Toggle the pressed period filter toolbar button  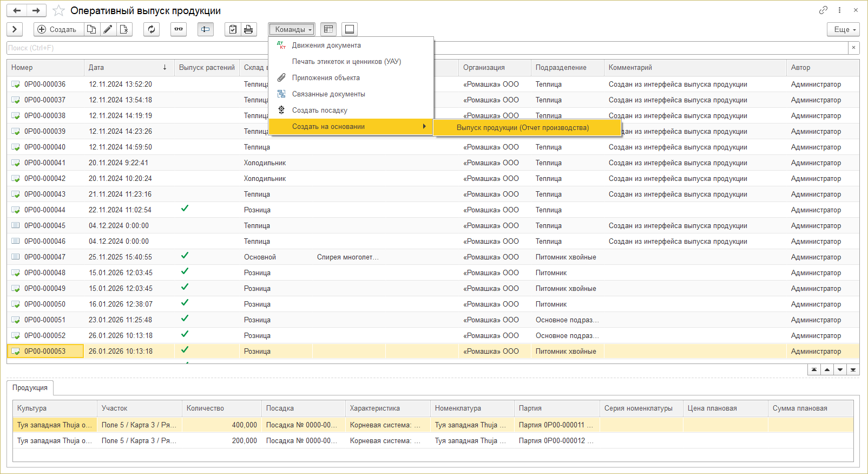point(206,29)
